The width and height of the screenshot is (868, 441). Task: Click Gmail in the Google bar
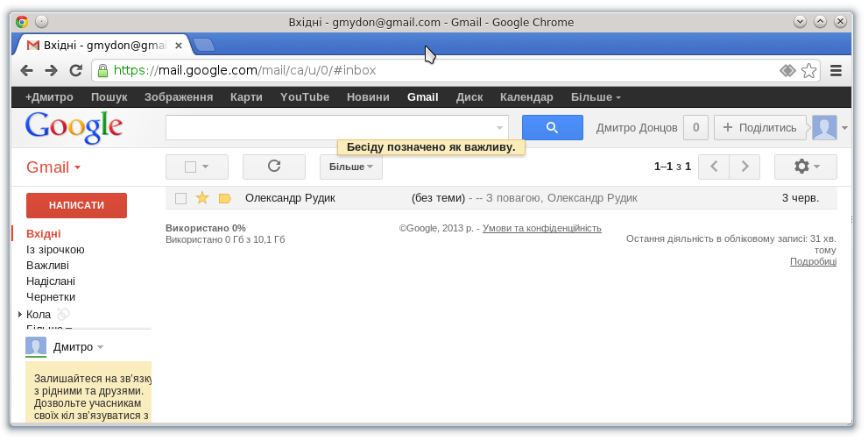(423, 97)
